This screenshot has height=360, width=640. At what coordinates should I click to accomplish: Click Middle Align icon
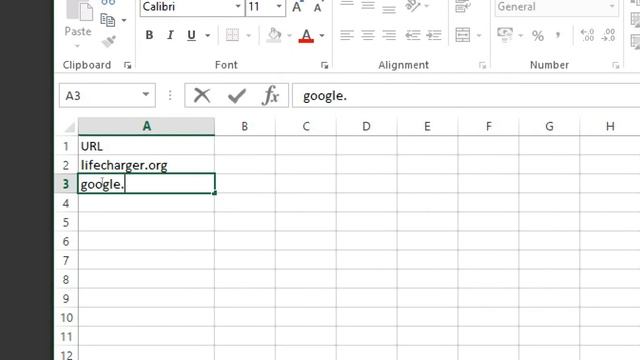(x=368, y=5)
